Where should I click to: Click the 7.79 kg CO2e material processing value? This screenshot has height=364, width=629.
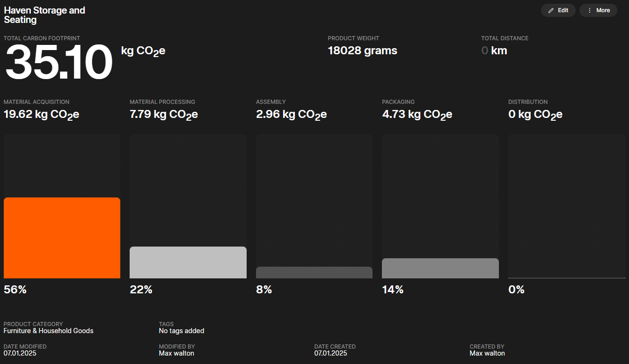[164, 115]
